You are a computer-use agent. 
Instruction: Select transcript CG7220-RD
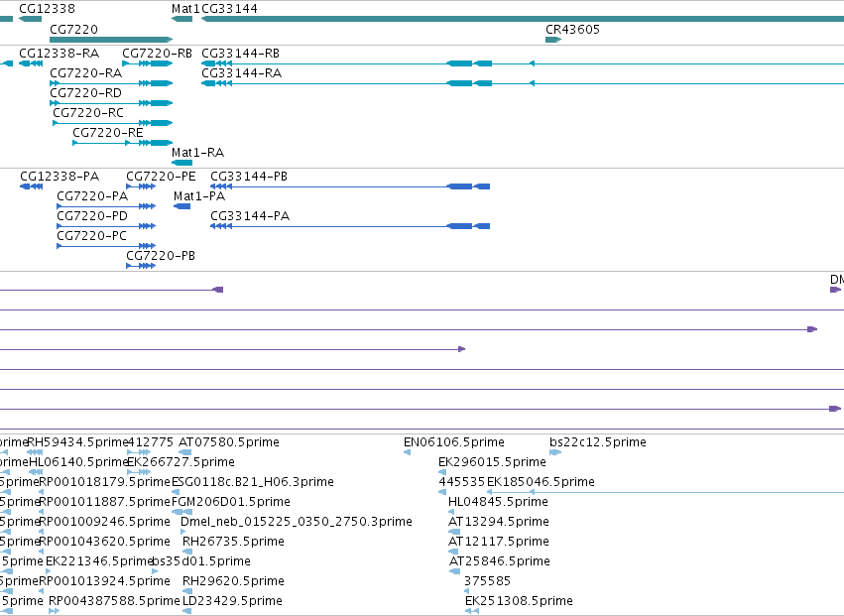click(x=111, y=103)
